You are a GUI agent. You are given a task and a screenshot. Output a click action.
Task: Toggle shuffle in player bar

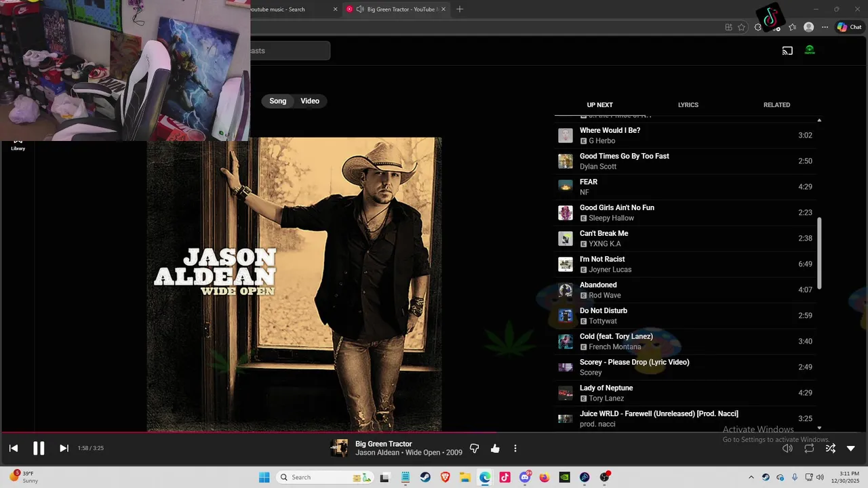click(x=830, y=448)
